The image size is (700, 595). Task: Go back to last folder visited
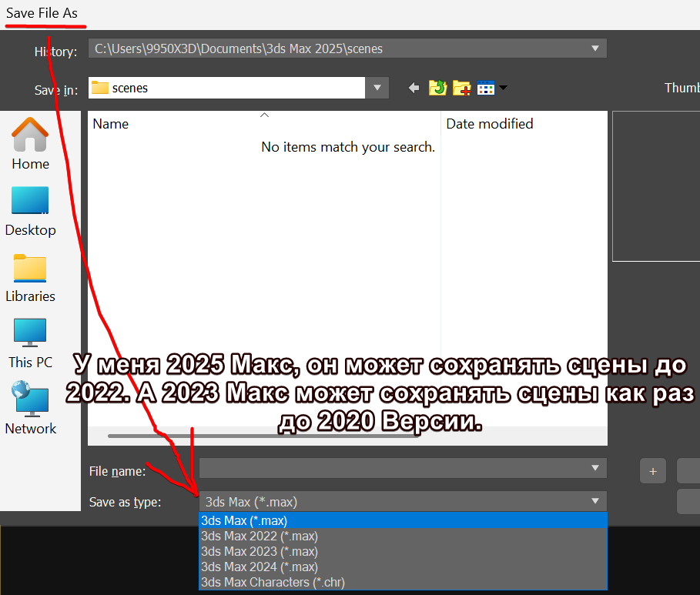414,88
